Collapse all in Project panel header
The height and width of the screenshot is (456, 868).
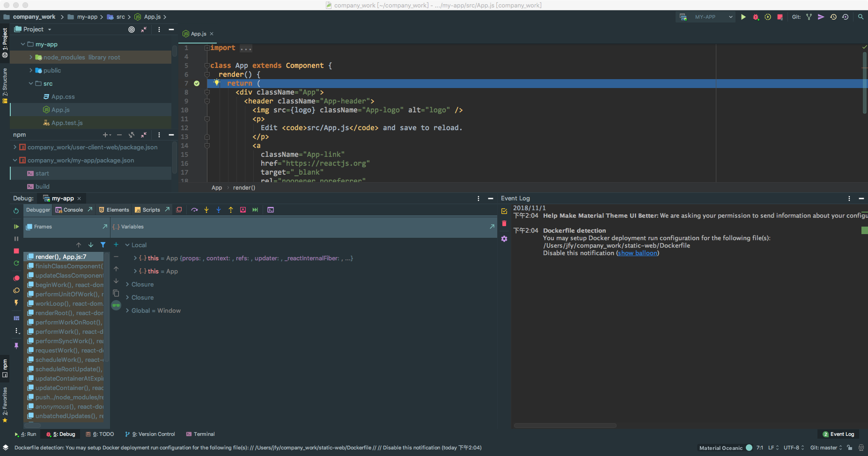(x=144, y=29)
